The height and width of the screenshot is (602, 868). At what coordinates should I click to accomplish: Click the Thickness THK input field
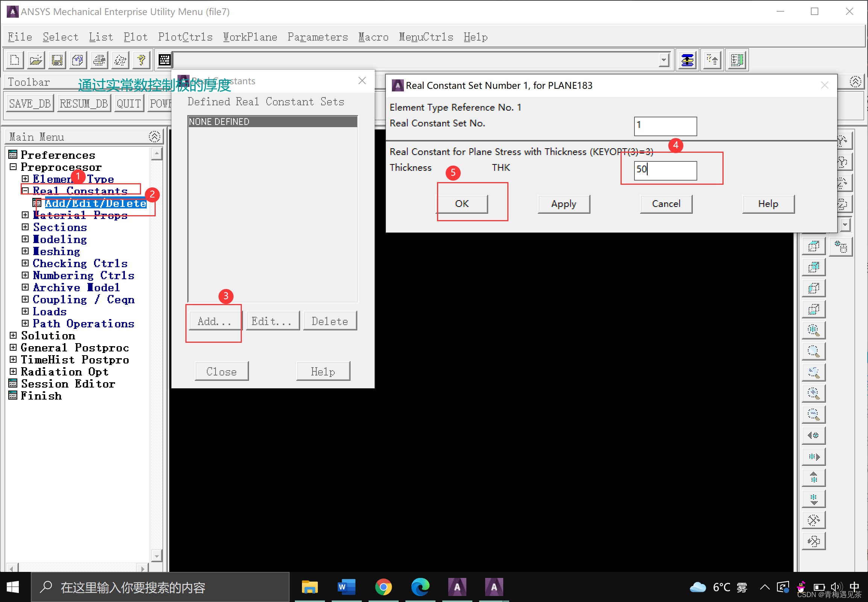coord(665,170)
